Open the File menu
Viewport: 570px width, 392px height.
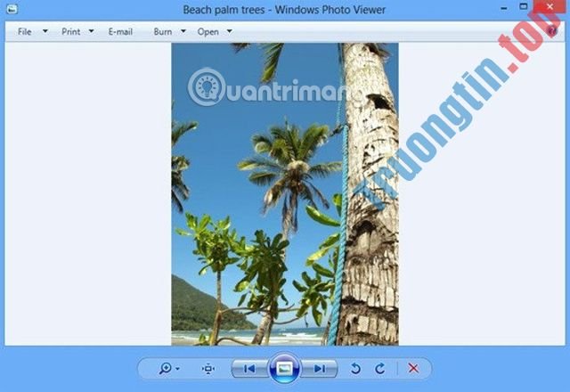pyautogui.click(x=24, y=32)
